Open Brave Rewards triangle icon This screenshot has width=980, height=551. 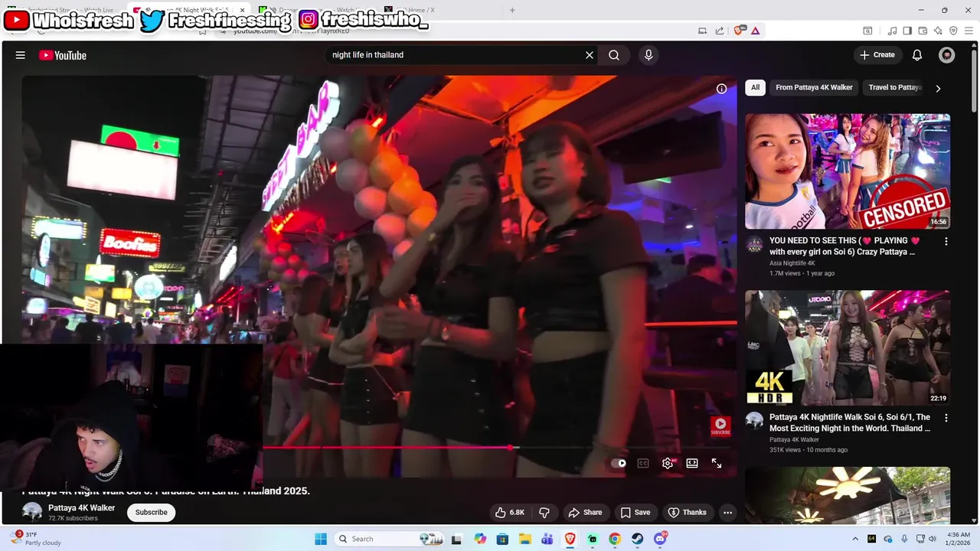[x=755, y=31]
